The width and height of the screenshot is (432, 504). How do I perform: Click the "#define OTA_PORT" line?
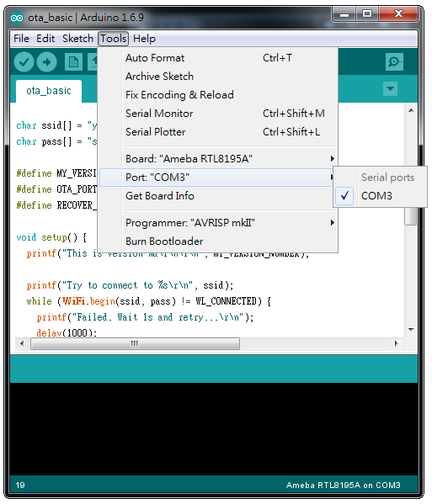coord(56,189)
